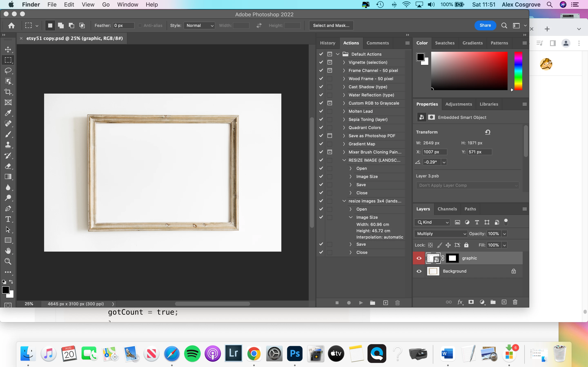This screenshot has width=588, height=367.
Task: Switch to the History tab
Action: [327, 43]
